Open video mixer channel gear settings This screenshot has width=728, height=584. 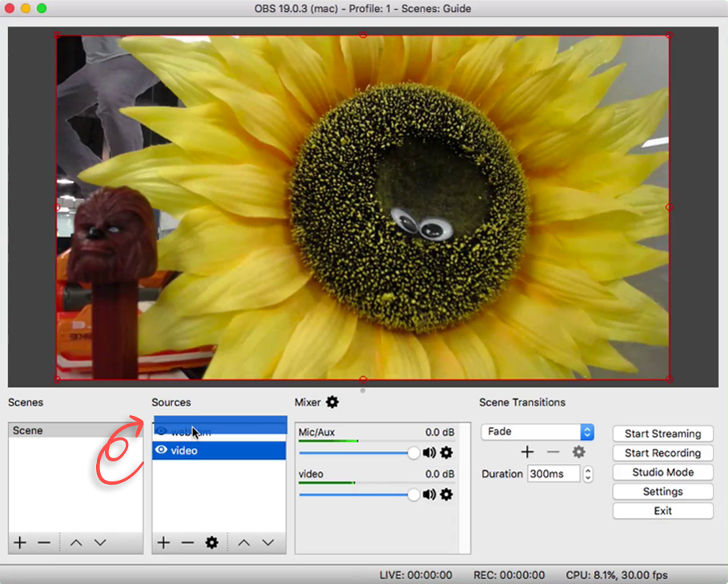pyautogui.click(x=446, y=494)
